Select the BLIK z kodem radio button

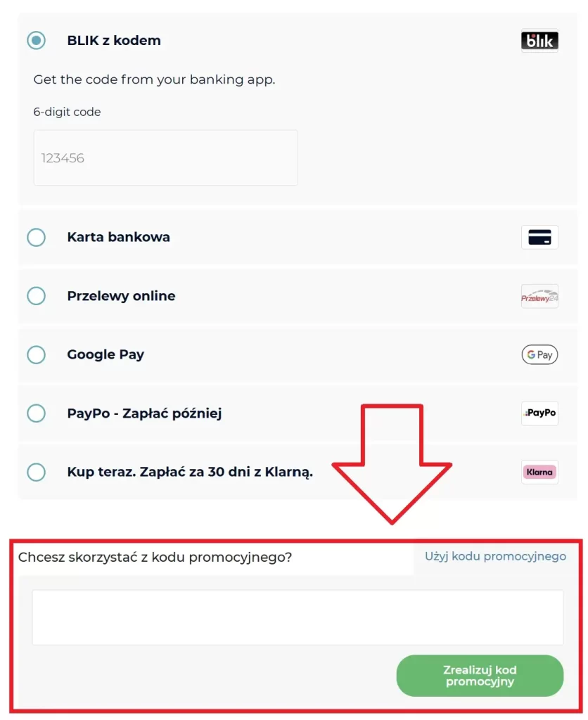tap(37, 40)
